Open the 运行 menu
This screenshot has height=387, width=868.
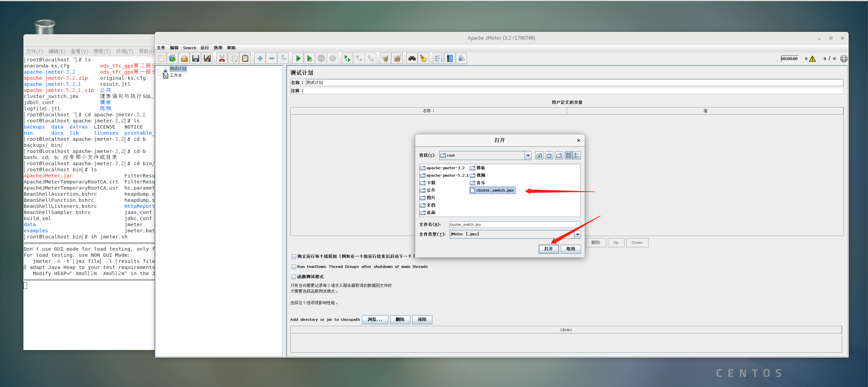(x=205, y=48)
